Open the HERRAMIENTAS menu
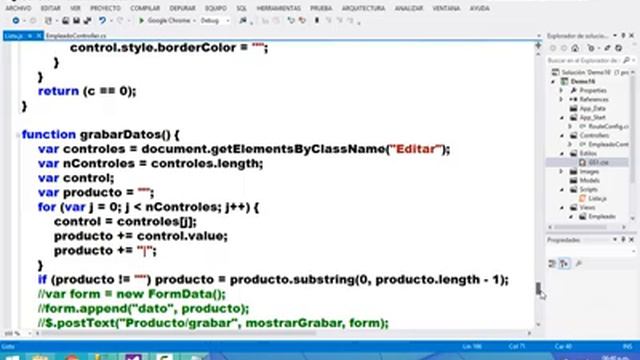 [x=278, y=8]
